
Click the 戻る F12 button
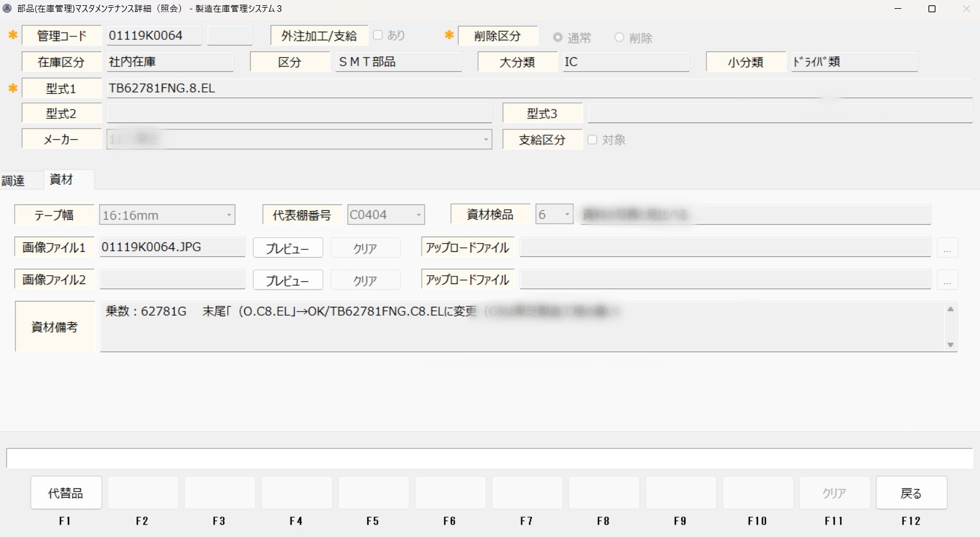click(x=911, y=493)
